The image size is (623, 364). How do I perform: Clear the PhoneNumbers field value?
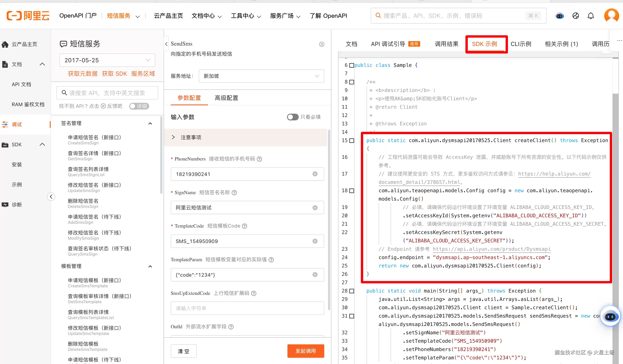(x=315, y=174)
